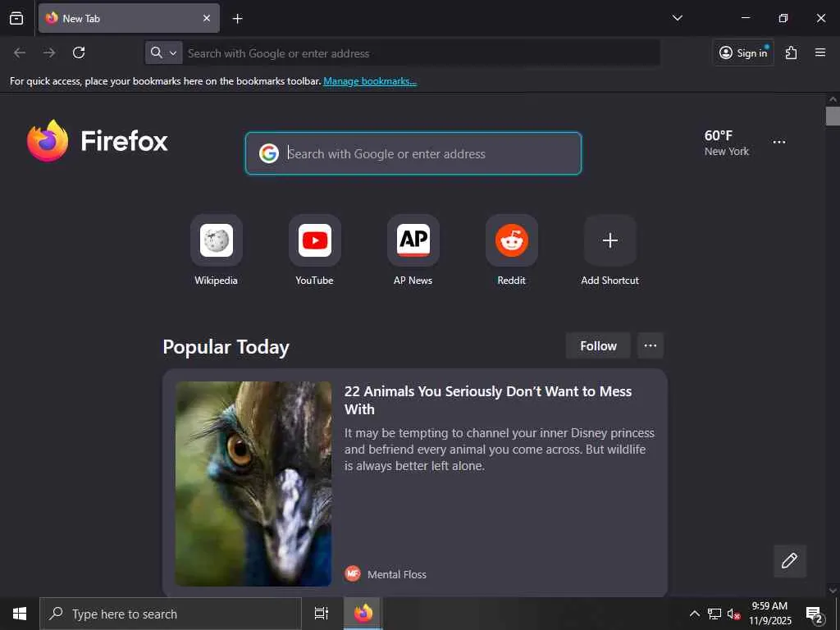This screenshot has height=630, width=840.
Task: Click the Mental Floss publisher icon
Action: (353, 573)
